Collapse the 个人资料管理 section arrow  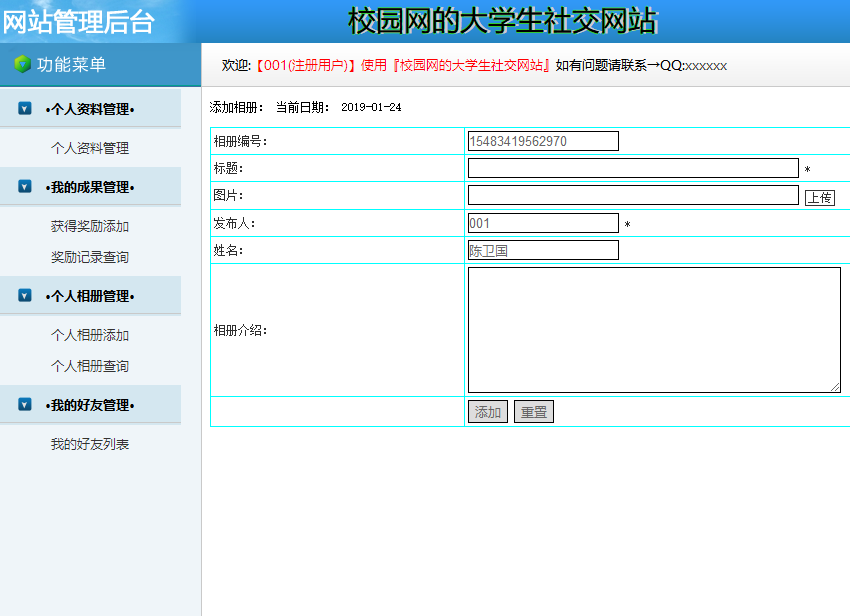point(25,108)
